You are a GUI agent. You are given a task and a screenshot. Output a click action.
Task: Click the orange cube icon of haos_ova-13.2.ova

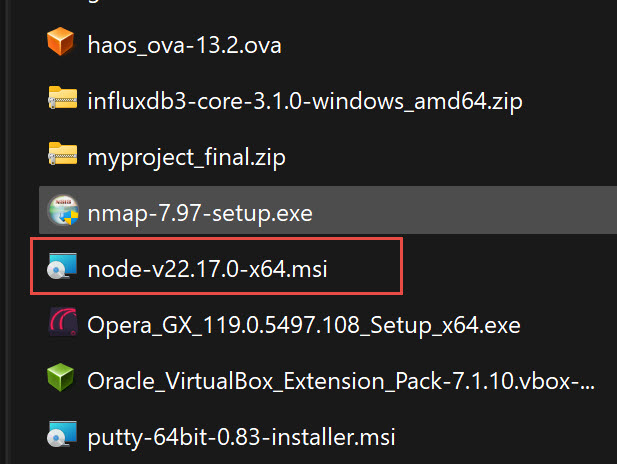pos(61,42)
